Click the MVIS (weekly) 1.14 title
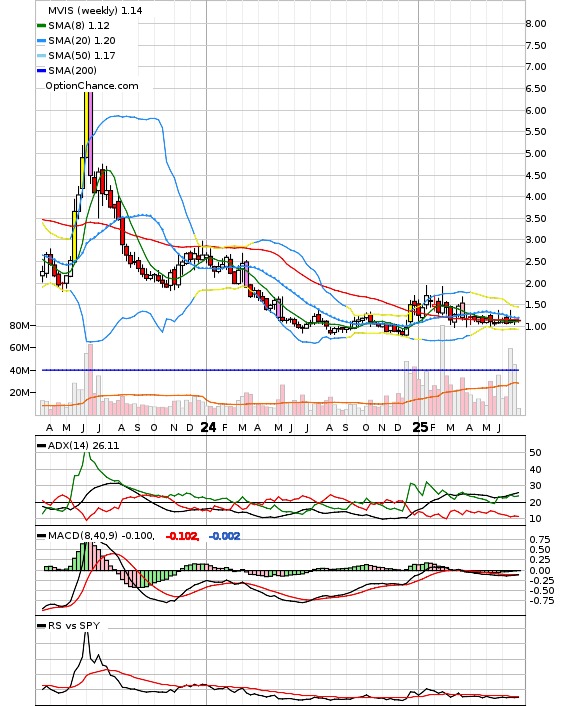The image size is (566, 706). [x=95, y=10]
